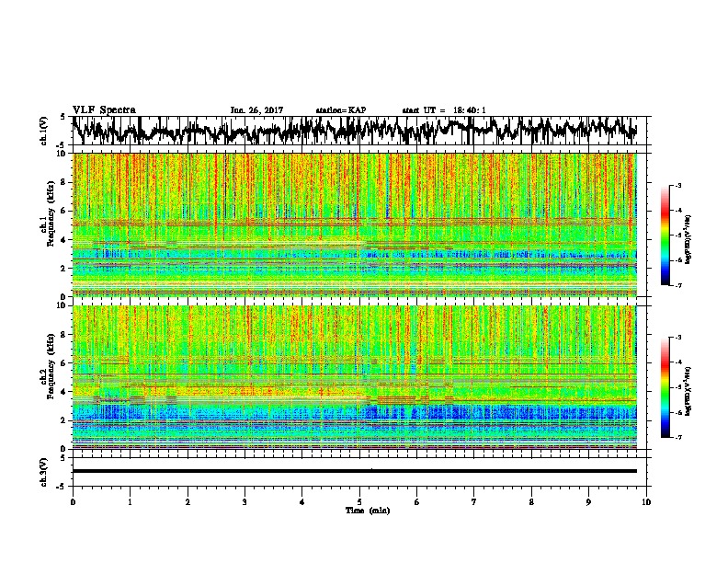The height and width of the screenshot is (563, 728).
Task: Click time axis tick label "10"
Action: (646, 502)
